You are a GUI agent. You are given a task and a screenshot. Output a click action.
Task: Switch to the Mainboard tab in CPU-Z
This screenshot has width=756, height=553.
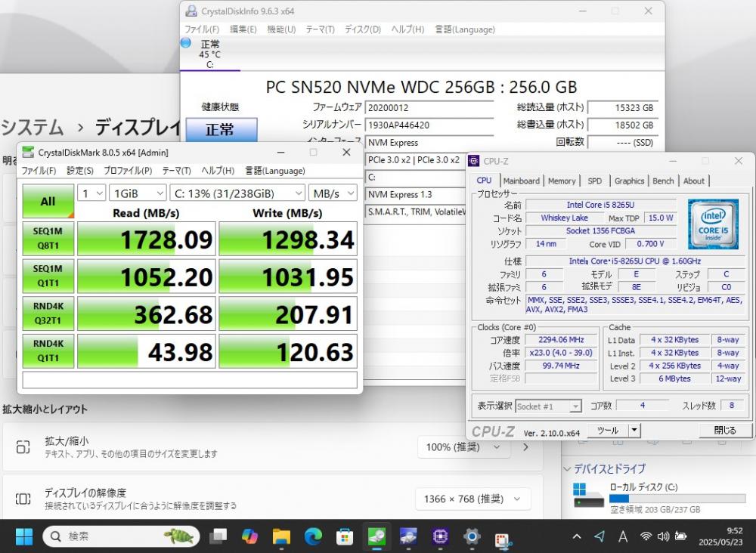coord(521,181)
